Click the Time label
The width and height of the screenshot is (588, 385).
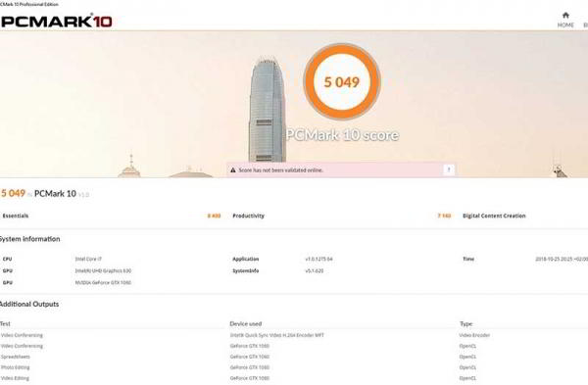point(468,259)
